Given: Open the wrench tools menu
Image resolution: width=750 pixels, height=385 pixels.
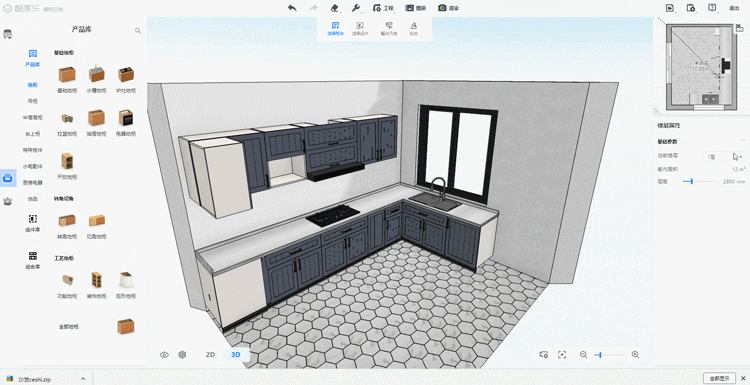Looking at the screenshot, I should point(355,8).
